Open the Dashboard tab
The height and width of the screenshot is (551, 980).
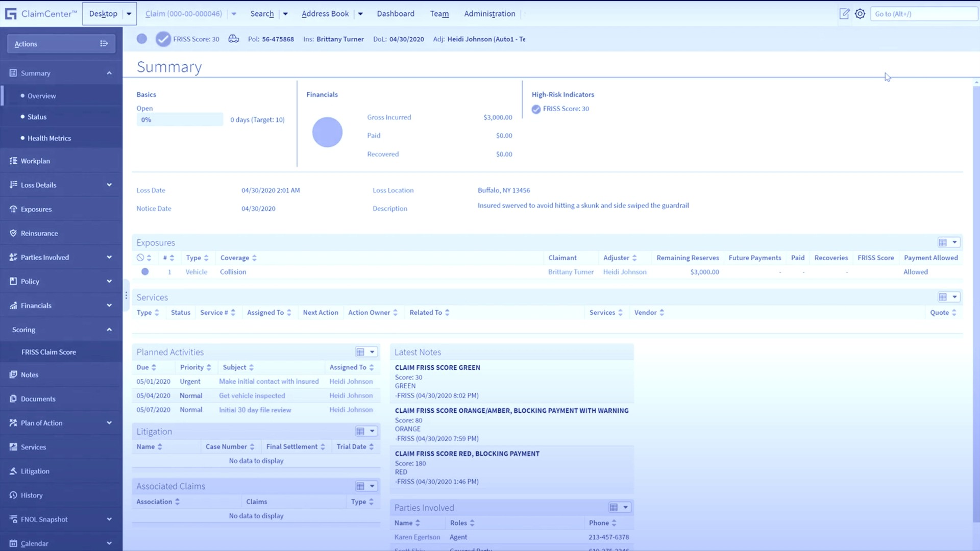395,14
